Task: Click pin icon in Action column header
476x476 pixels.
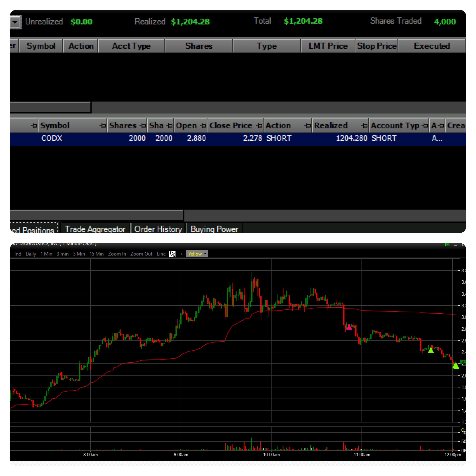Action: pyautogui.click(x=307, y=126)
